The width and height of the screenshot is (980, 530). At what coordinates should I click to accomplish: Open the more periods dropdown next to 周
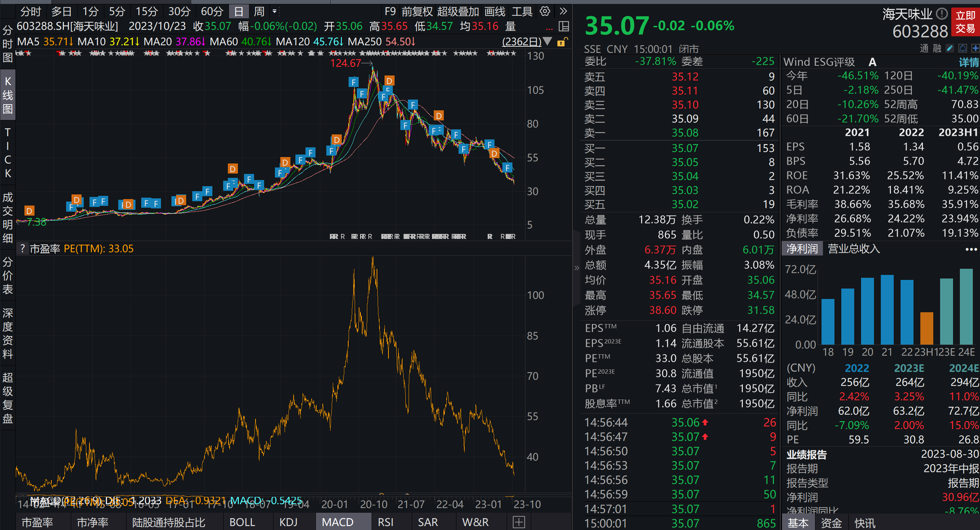point(275,11)
